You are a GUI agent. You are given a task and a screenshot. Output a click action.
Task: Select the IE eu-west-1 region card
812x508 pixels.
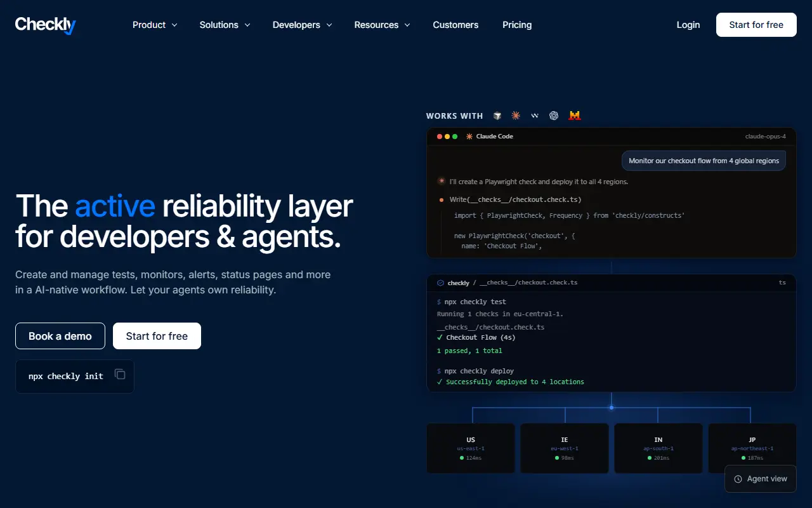(x=565, y=448)
